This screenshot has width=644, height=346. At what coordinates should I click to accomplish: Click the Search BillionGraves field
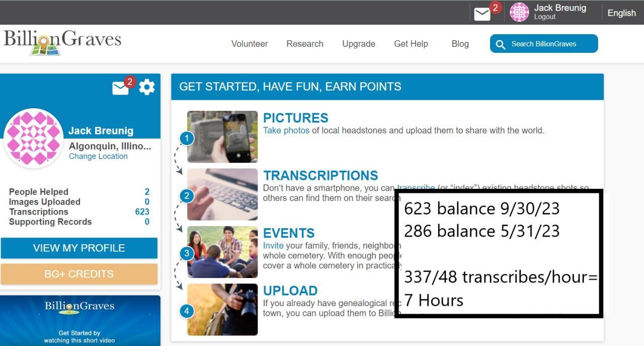pyautogui.click(x=544, y=44)
